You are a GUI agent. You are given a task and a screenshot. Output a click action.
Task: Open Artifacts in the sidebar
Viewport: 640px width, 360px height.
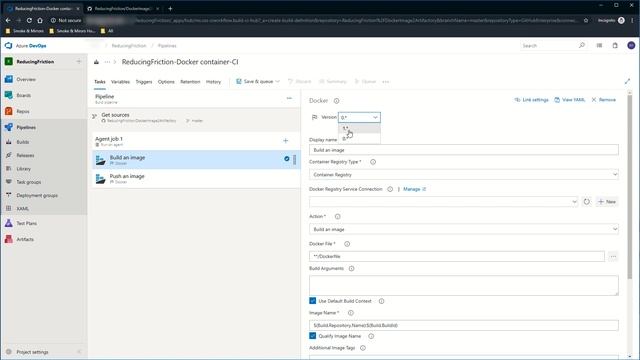[24, 239]
